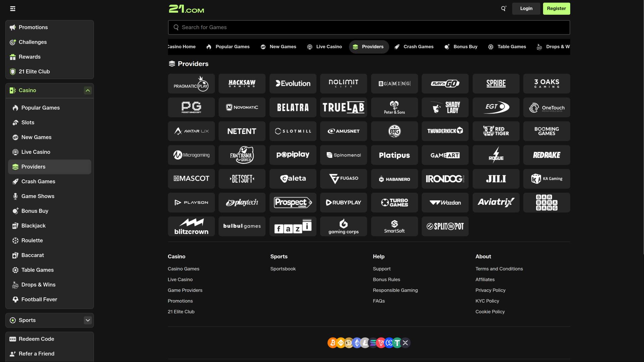
Task: Select the Wazdan provider logo
Action: click(x=445, y=202)
